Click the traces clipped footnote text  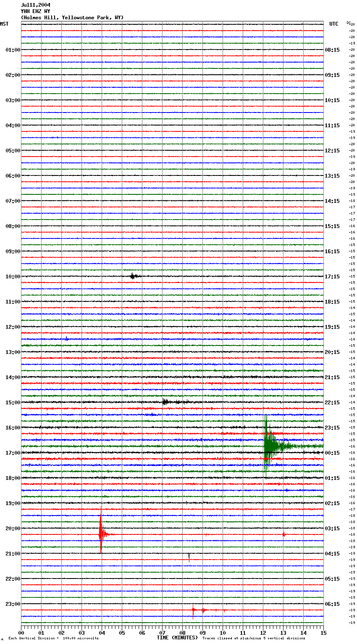coord(254,638)
